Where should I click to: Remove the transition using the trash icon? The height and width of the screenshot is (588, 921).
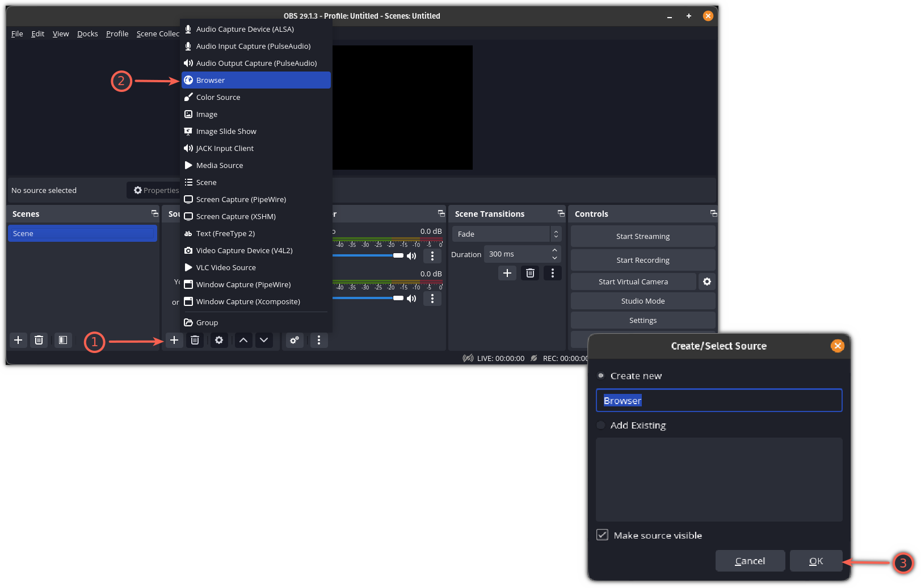(x=529, y=273)
